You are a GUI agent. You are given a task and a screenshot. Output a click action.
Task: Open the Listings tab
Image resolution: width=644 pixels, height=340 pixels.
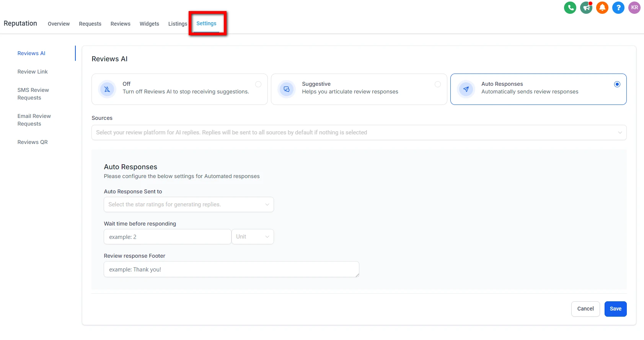(178, 24)
